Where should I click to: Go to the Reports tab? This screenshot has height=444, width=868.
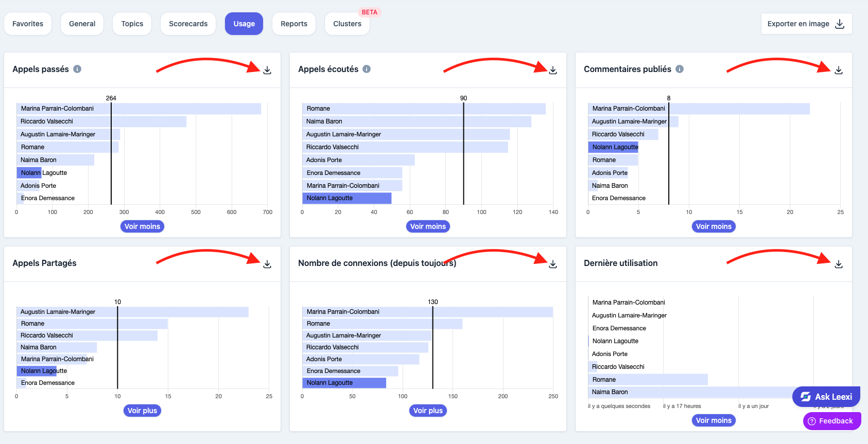click(x=294, y=24)
